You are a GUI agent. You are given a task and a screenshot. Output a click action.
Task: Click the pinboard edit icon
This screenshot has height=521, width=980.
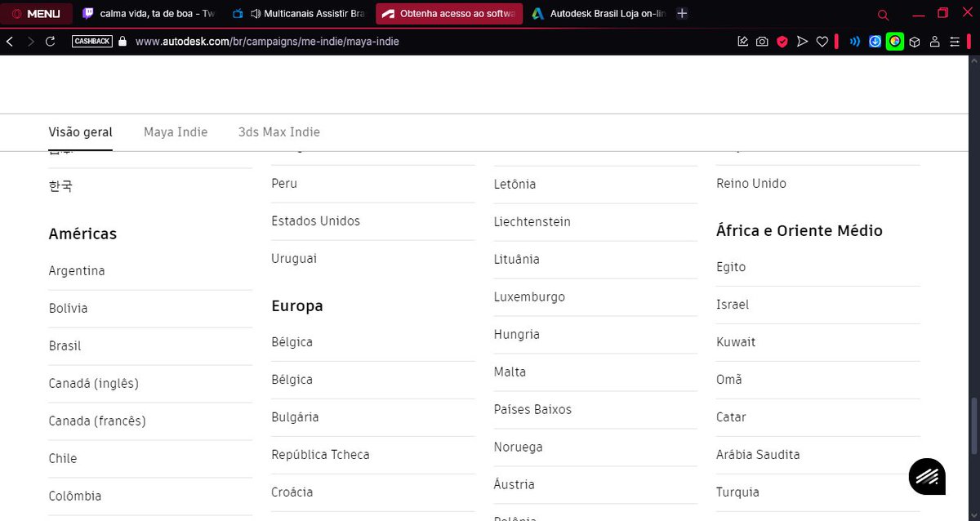pos(742,42)
